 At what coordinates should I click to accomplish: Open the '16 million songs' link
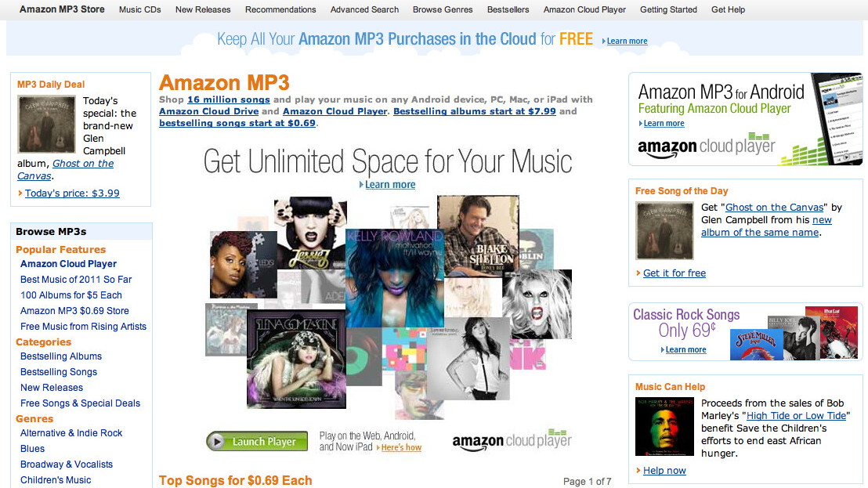229,99
